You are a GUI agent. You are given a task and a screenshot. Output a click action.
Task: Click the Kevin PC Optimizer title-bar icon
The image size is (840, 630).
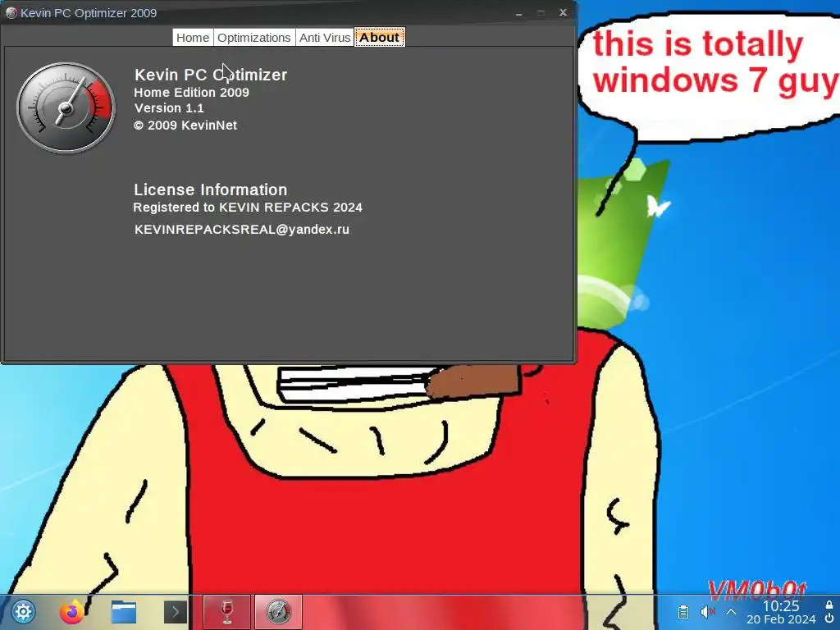coord(11,13)
